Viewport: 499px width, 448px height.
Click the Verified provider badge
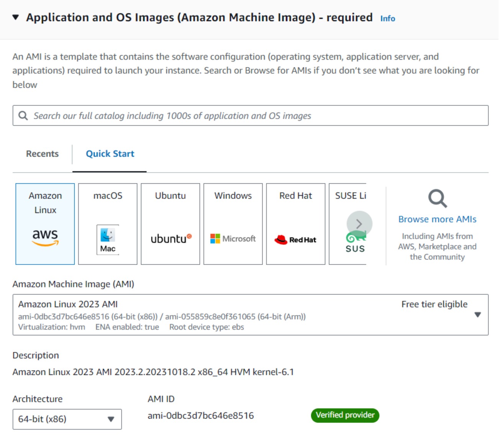click(x=345, y=415)
